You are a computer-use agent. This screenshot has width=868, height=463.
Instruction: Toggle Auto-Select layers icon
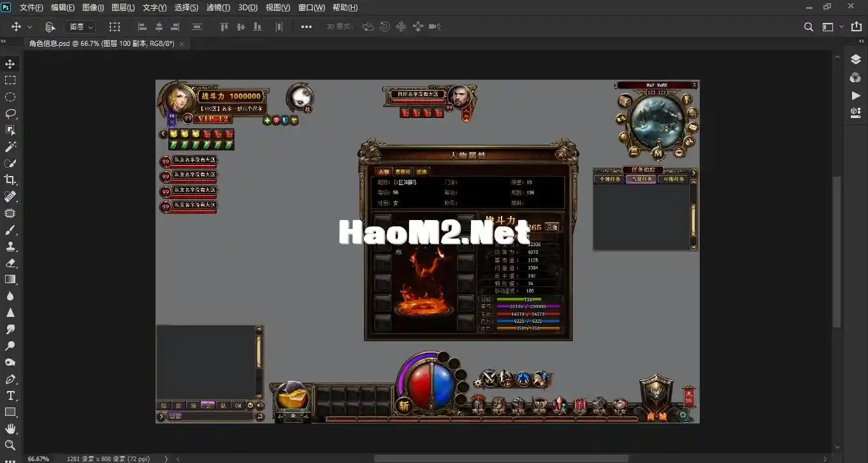pyautogui.click(x=50, y=27)
